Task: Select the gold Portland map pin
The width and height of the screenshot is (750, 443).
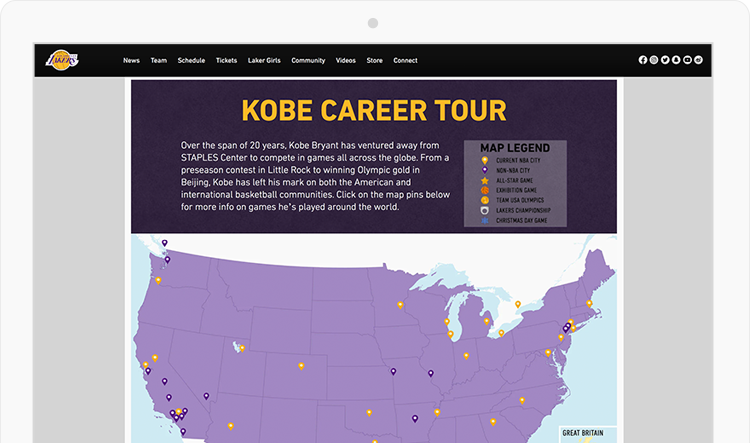Action: [x=158, y=280]
